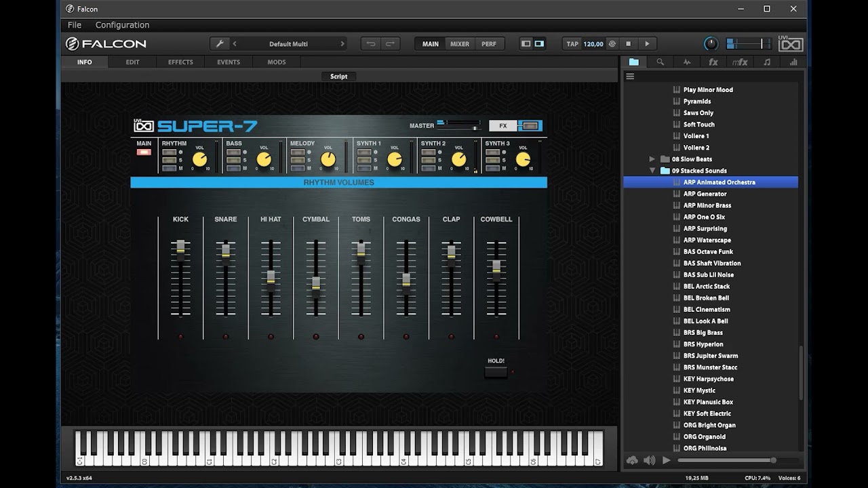
Task: Open the wrench settings icon in toolbar
Action: pyautogui.click(x=220, y=44)
